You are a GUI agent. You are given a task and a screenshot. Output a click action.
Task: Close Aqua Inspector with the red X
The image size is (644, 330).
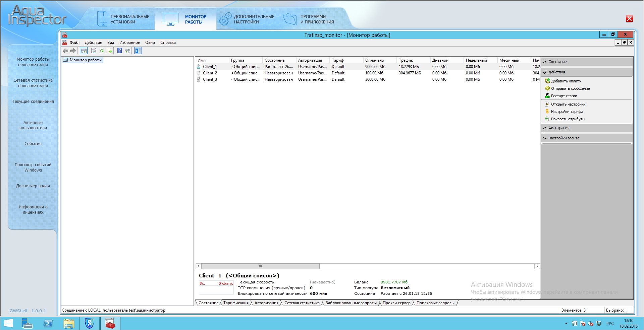pos(629,19)
